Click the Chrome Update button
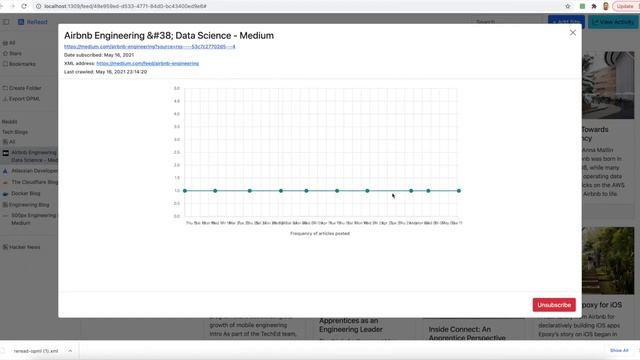The width and height of the screenshot is (640, 360). click(625, 6)
